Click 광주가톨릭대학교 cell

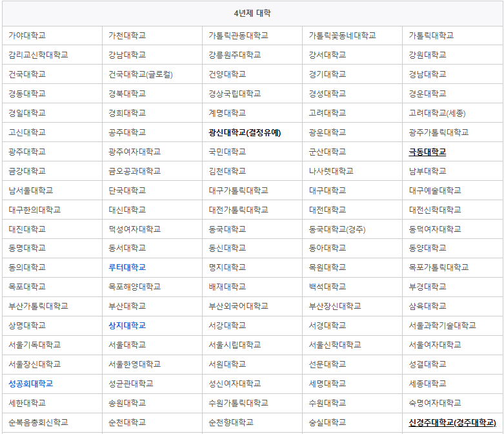(452, 132)
